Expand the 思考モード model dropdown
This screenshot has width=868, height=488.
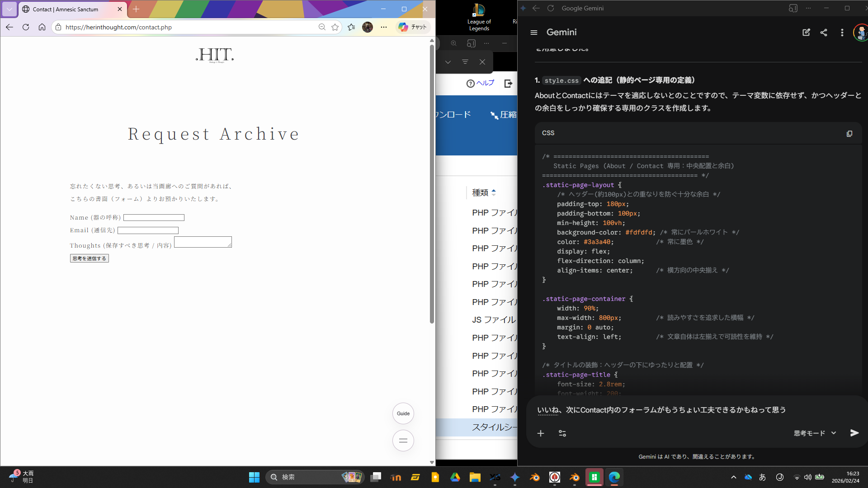click(x=815, y=433)
